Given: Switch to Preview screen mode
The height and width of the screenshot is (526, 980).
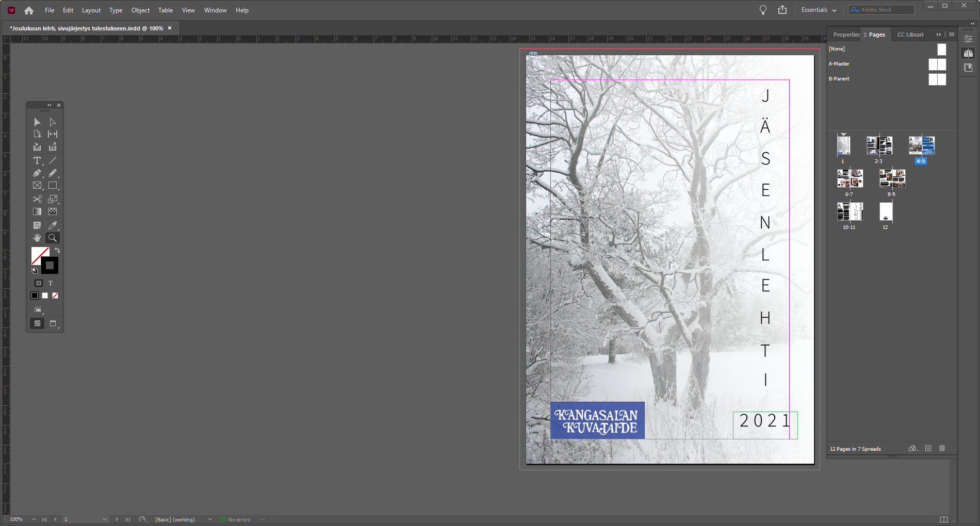Looking at the screenshot, I should tap(53, 323).
